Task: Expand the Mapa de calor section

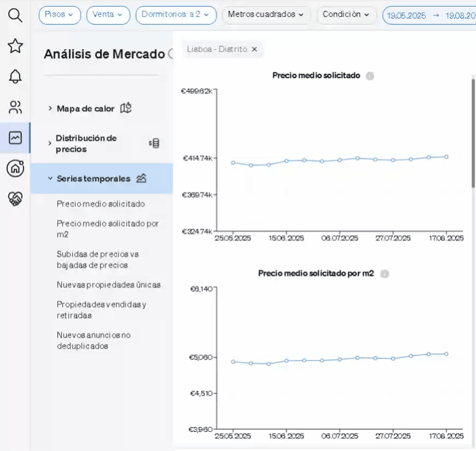Action: [x=86, y=109]
